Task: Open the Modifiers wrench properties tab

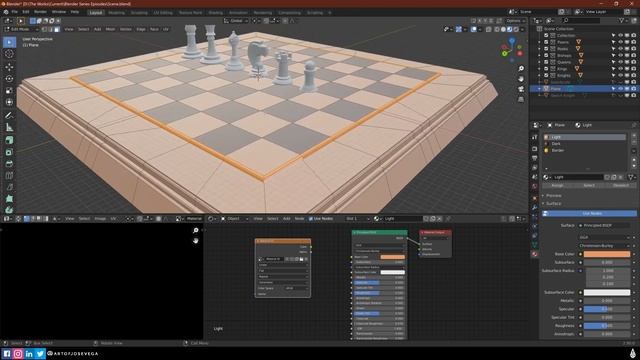Action: 535,207
